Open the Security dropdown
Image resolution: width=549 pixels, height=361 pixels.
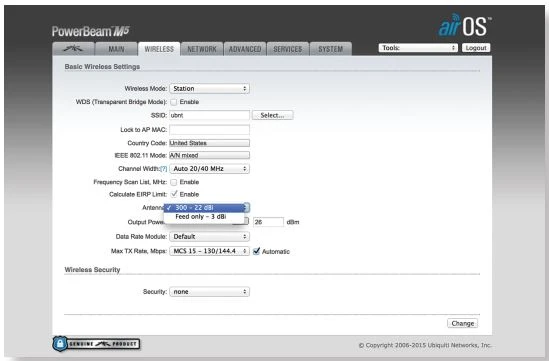209,292
